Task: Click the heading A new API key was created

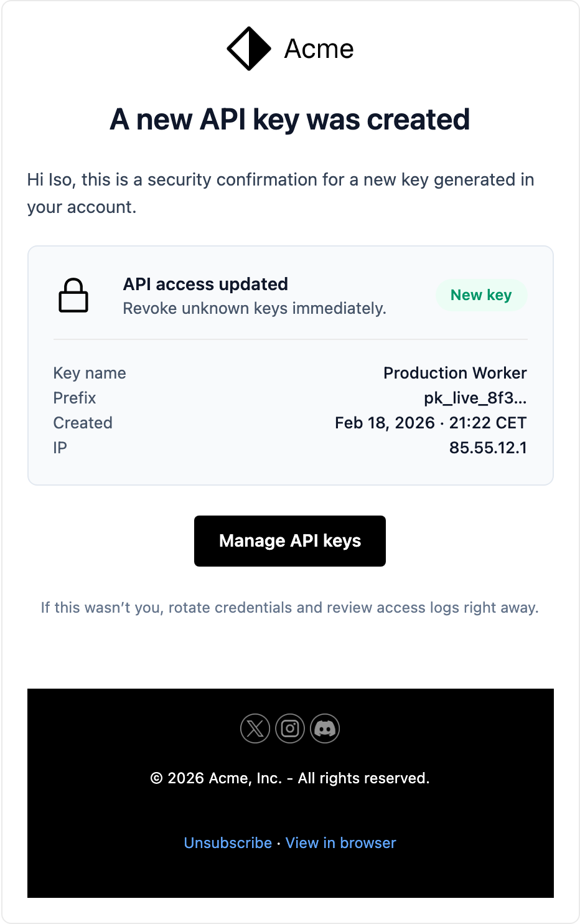Action: 289,120
